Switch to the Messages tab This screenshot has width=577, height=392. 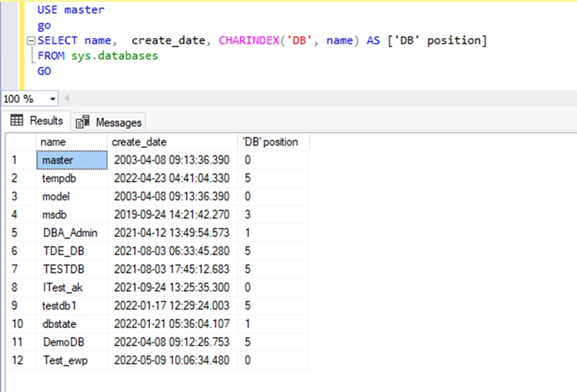(x=108, y=122)
